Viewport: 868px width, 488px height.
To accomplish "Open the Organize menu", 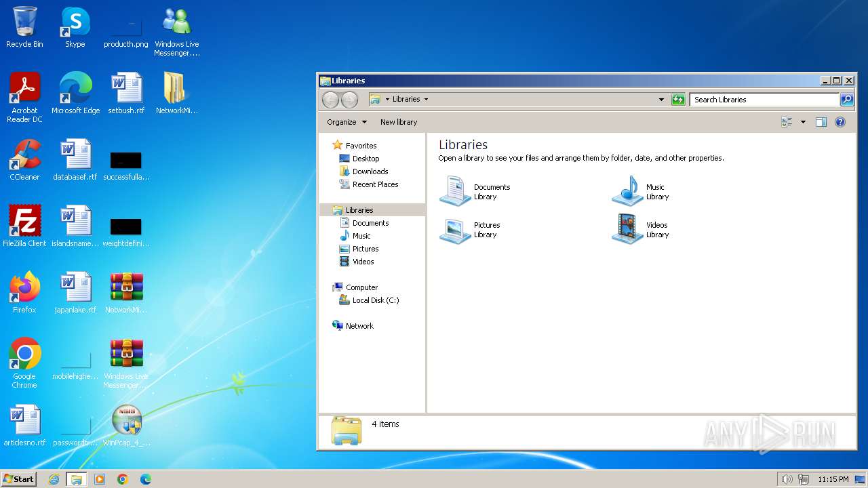I will coord(347,122).
